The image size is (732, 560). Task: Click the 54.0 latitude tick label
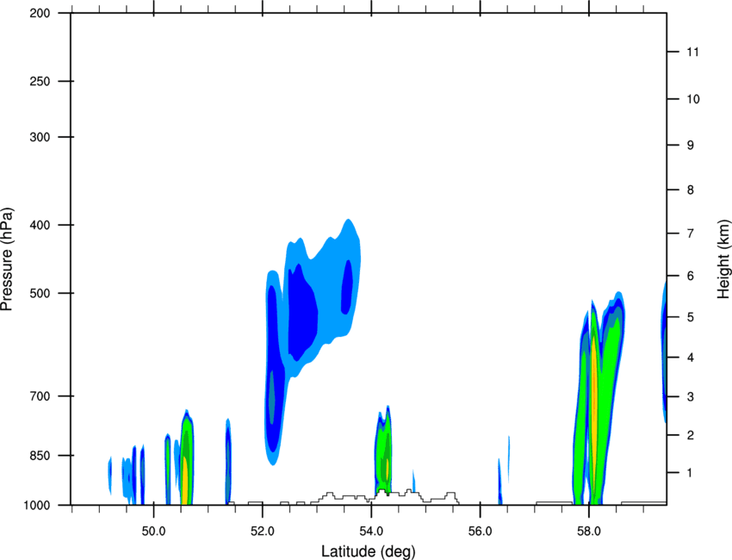coord(371,532)
